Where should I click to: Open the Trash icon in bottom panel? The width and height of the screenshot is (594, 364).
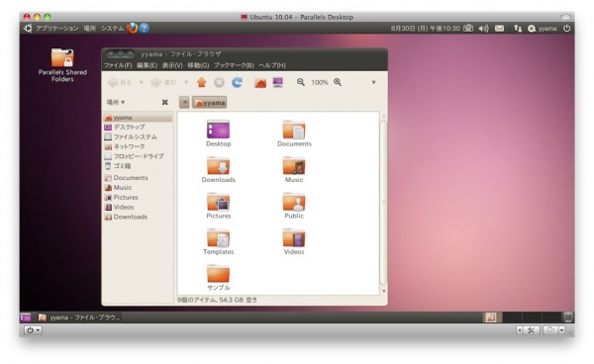point(568,318)
